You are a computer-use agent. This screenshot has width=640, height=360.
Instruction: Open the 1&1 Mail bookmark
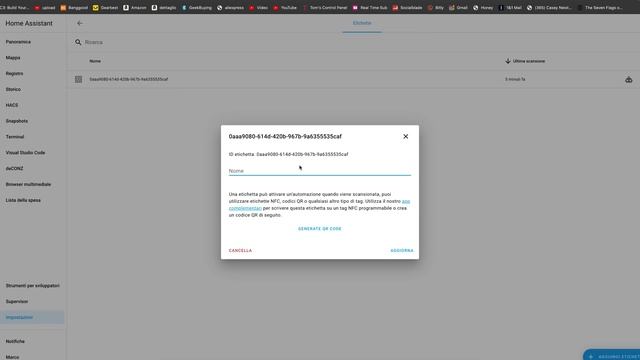510,7
